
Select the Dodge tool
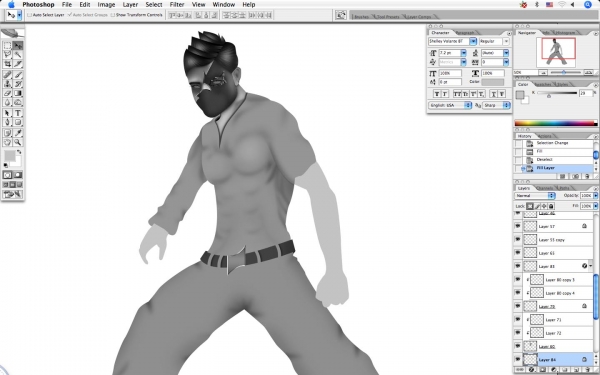click(x=18, y=102)
